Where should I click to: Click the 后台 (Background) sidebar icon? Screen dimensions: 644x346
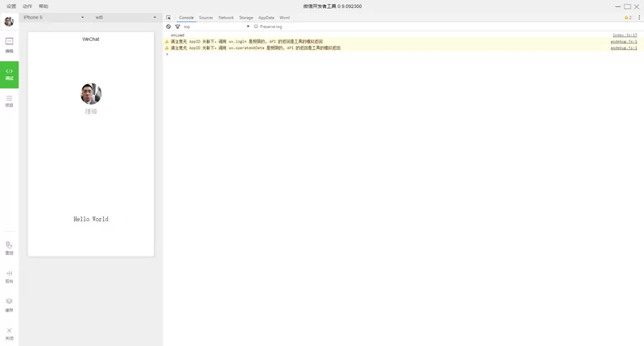9,277
